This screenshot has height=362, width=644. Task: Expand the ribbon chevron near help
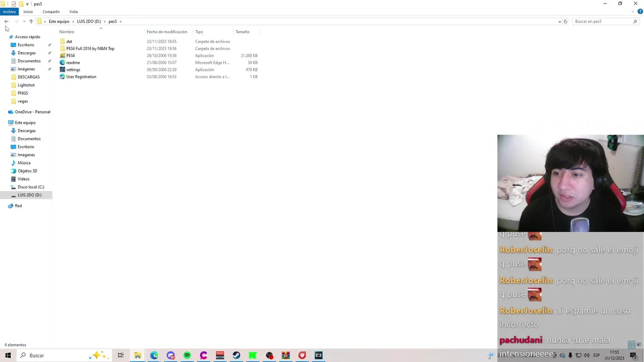(633, 12)
